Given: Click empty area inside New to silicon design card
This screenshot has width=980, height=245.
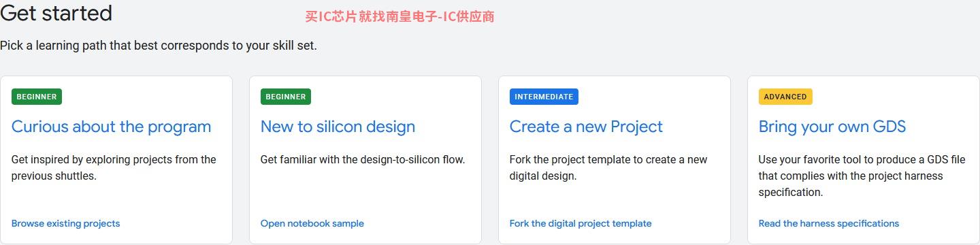Looking at the screenshot, I should [365, 194].
